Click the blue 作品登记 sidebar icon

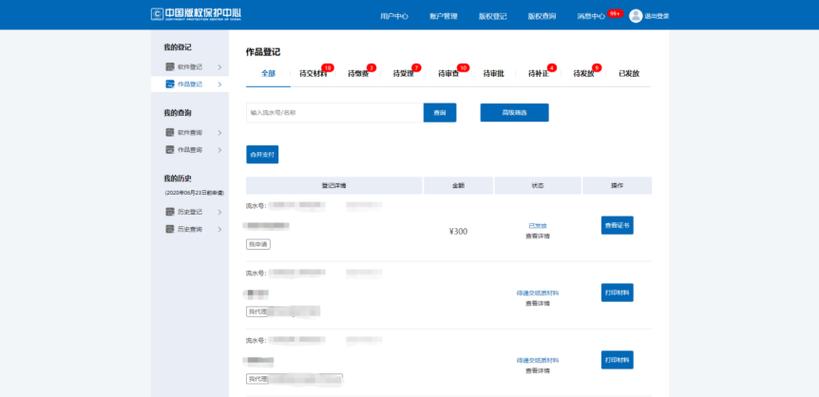click(x=169, y=84)
